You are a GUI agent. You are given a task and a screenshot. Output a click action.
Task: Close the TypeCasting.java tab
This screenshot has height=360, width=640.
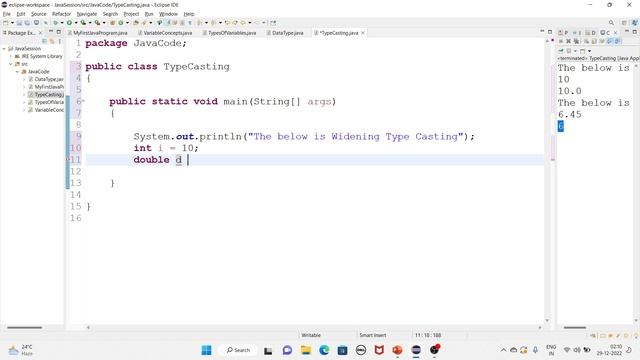362,33
